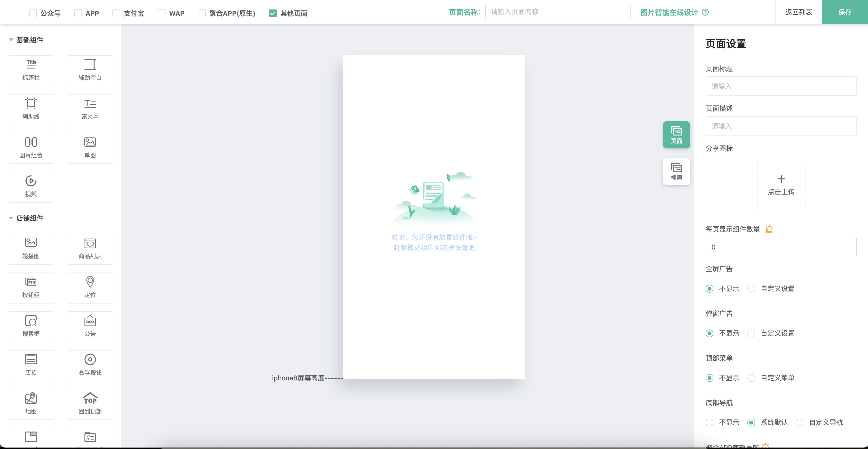The width and height of the screenshot is (868, 449).
Task: Pick the 图片组合 image combination component
Action: tap(31, 148)
